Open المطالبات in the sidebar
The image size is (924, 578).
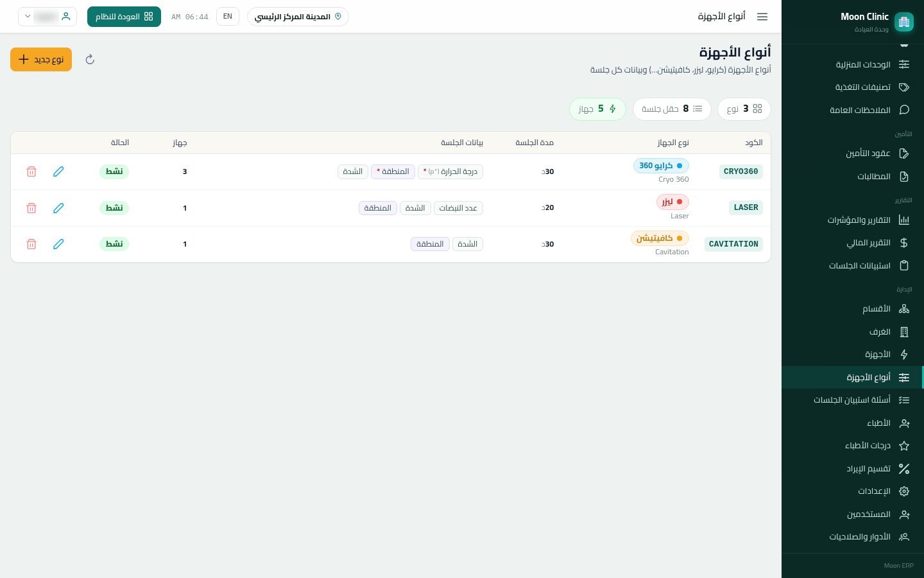click(x=853, y=177)
